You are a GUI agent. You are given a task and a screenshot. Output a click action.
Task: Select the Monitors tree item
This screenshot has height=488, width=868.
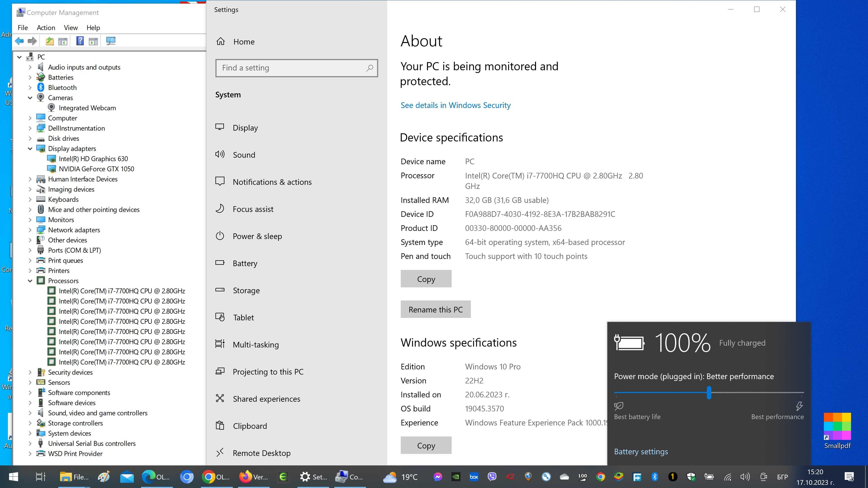tap(61, 220)
